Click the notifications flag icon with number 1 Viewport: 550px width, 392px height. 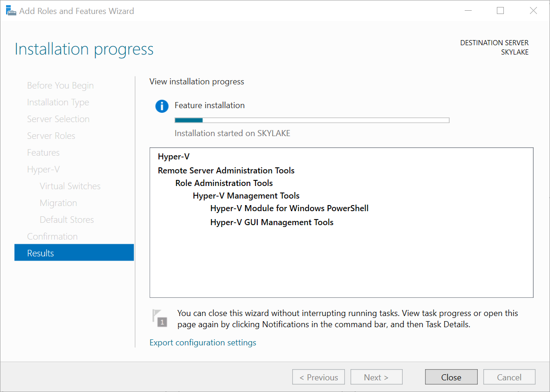click(x=159, y=318)
